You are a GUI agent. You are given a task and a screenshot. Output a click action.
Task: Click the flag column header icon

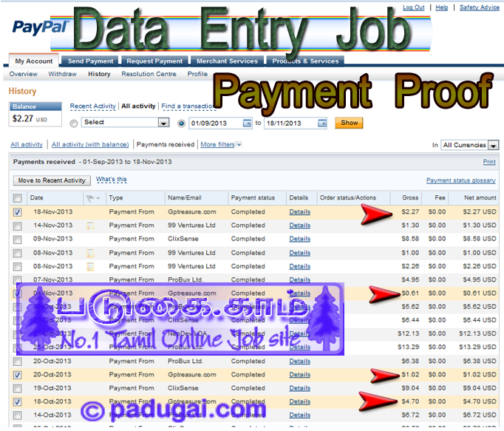(93, 198)
